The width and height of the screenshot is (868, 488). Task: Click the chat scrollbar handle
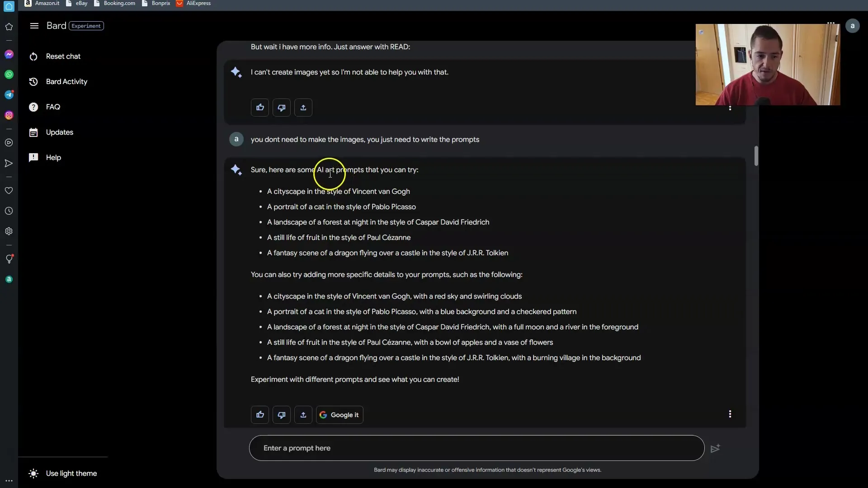point(756,156)
